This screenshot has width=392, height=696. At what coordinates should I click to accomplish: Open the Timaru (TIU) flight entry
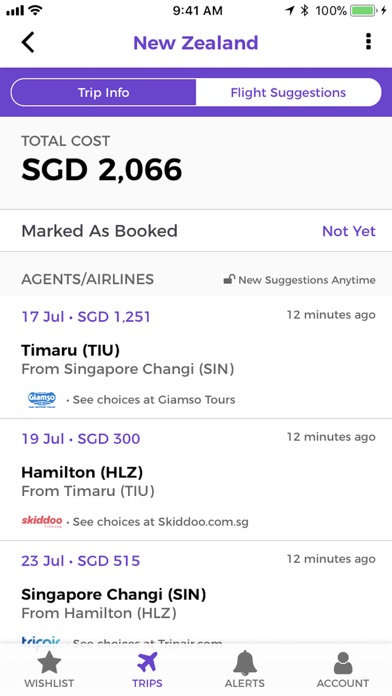[196, 358]
